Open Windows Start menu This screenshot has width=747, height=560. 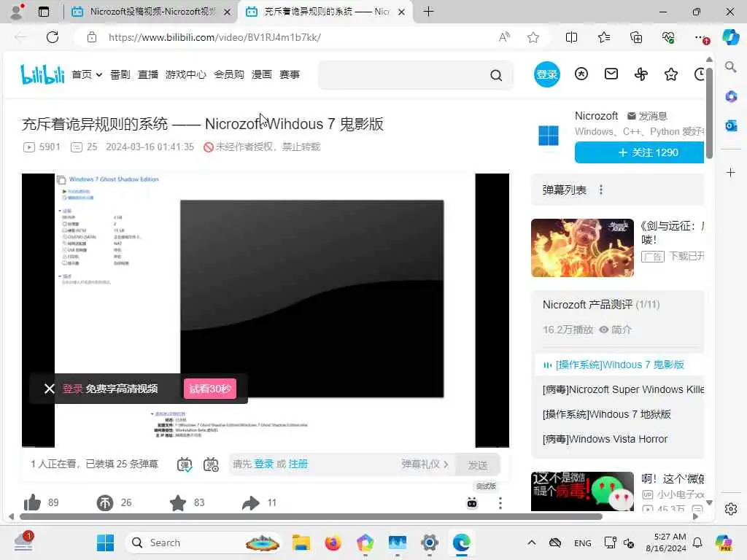click(105, 542)
